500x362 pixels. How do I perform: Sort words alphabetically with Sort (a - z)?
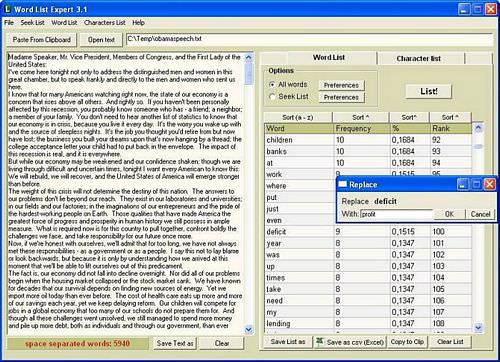298,117
